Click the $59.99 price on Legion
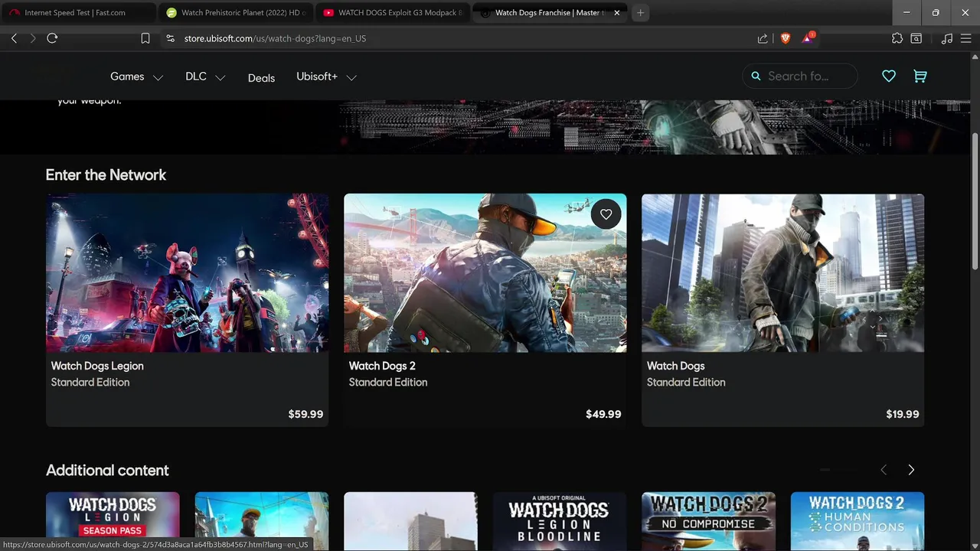 305,414
